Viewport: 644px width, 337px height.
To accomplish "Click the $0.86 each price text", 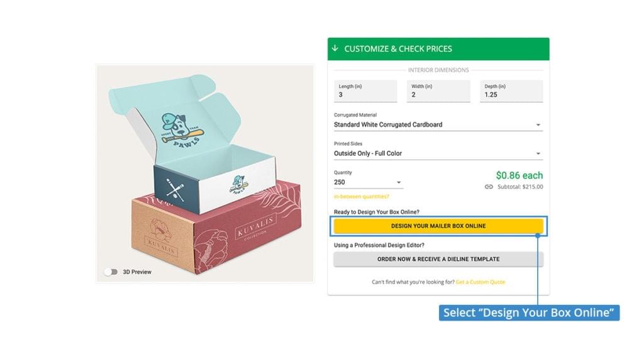I will [x=519, y=175].
